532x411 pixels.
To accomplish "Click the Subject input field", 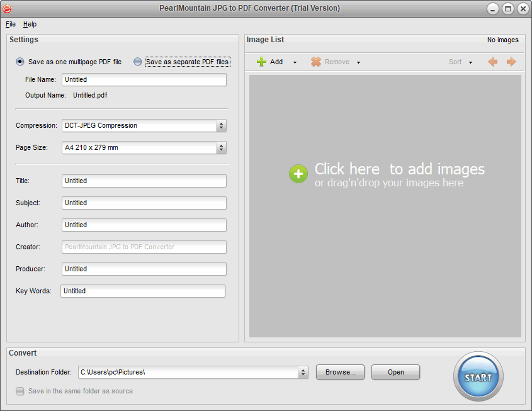I will (144, 203).
